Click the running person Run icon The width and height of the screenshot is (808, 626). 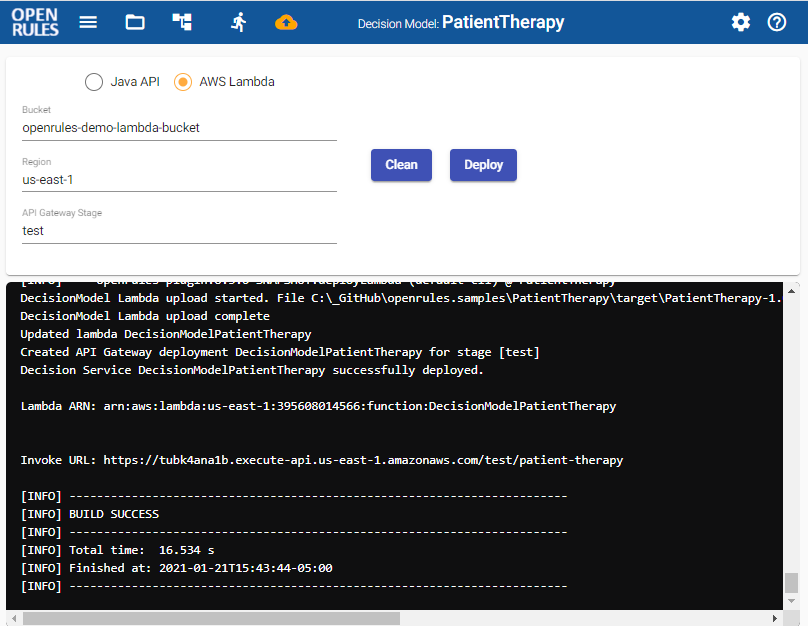[x=238, y=22]
